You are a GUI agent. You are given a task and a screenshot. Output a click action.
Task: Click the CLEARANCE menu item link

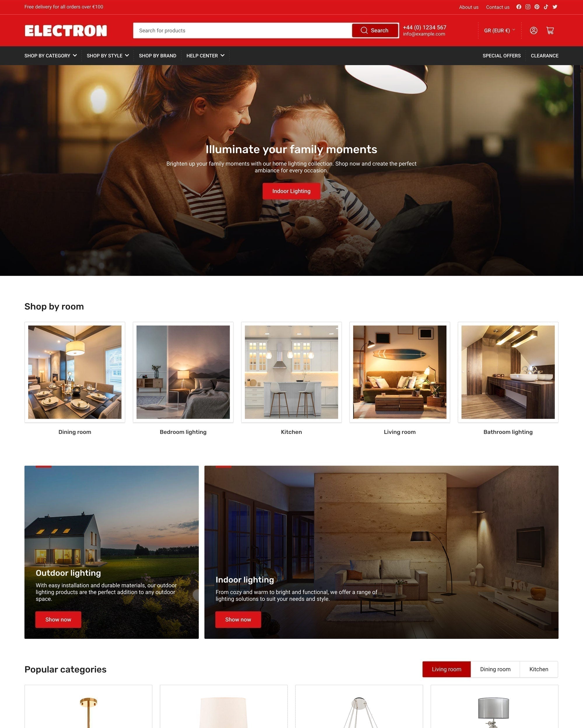pos(544,55)
